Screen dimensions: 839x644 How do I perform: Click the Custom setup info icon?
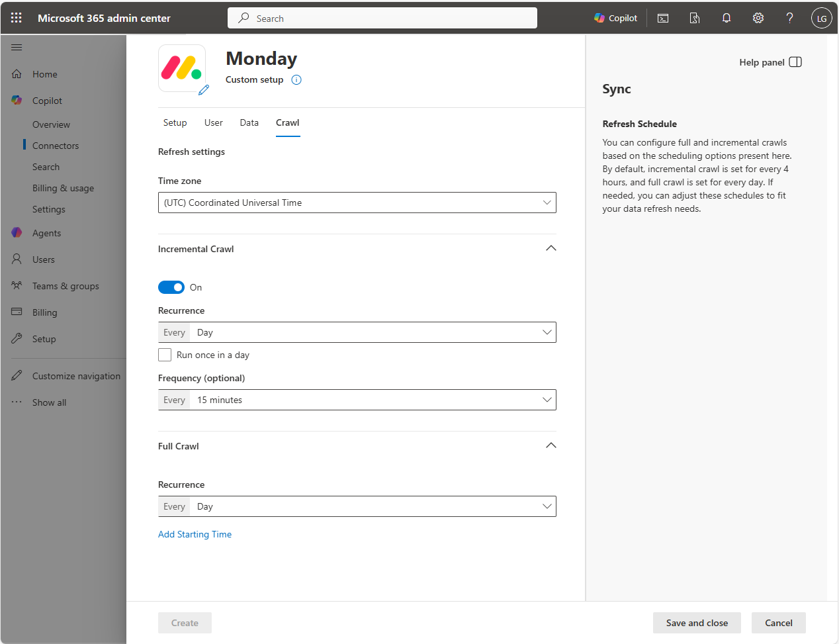(x=296, y=80)
